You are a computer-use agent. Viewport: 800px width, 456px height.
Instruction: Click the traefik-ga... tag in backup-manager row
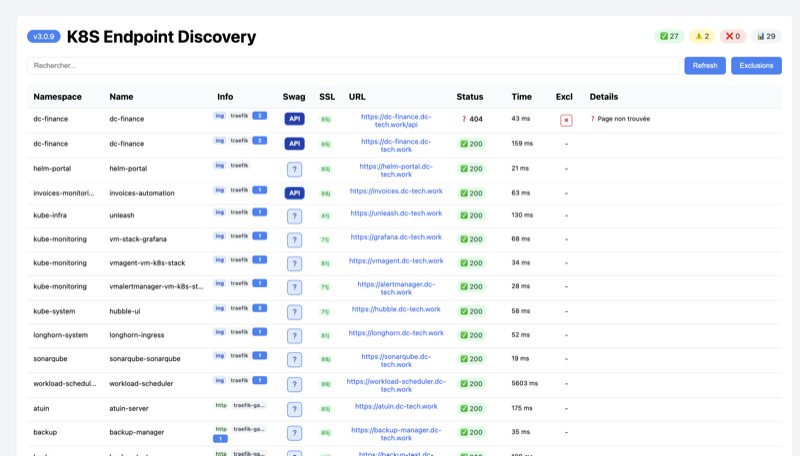(x=249, y=429)
